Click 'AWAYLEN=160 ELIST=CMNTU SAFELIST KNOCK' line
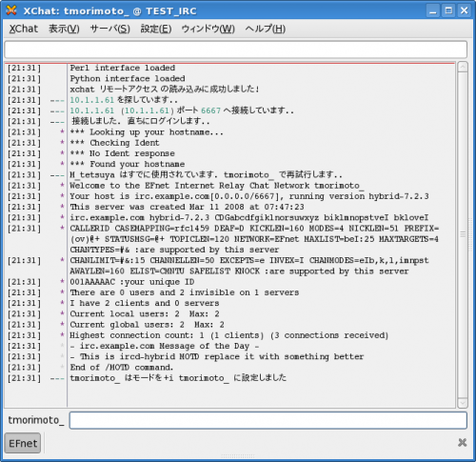The width and height of the screenshot is (476, 462). click(x=239, y=271)
